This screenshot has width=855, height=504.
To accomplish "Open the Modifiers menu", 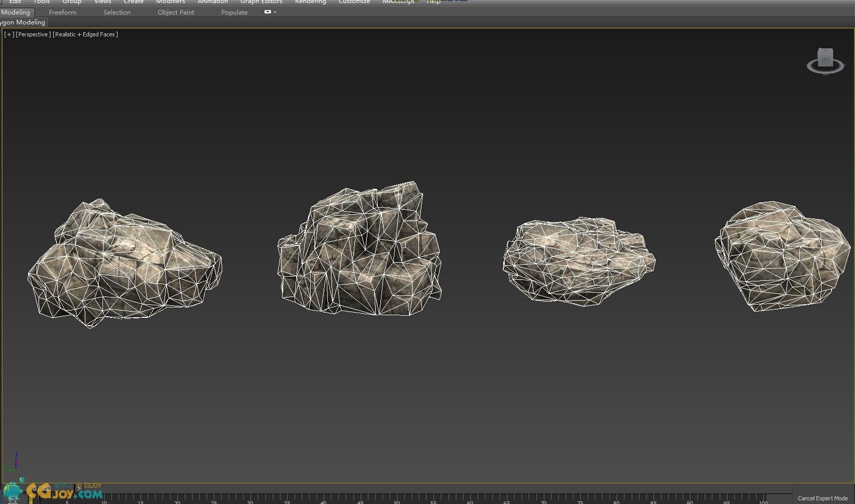I will (x=171, y=2).
